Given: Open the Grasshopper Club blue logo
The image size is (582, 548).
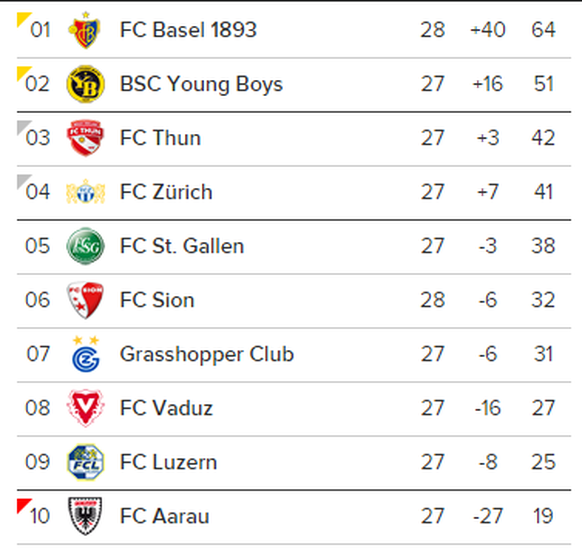Looking at the screenshot, I should [86, 354].
